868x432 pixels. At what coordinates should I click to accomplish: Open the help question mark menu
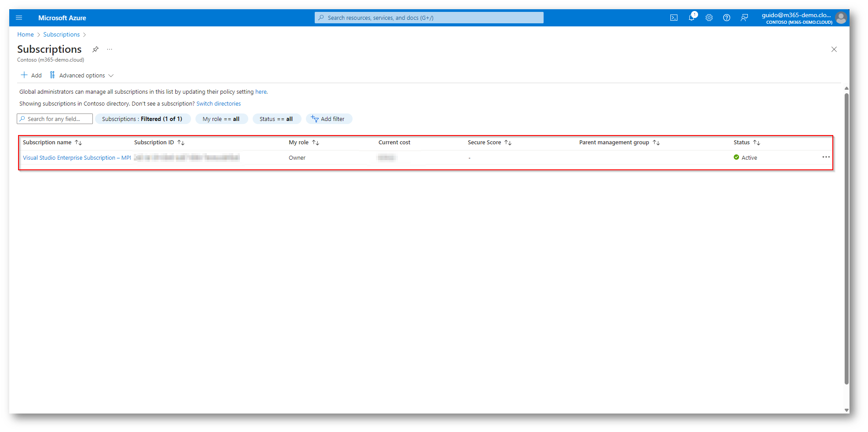pyautogui.click(x=727, y=18)
